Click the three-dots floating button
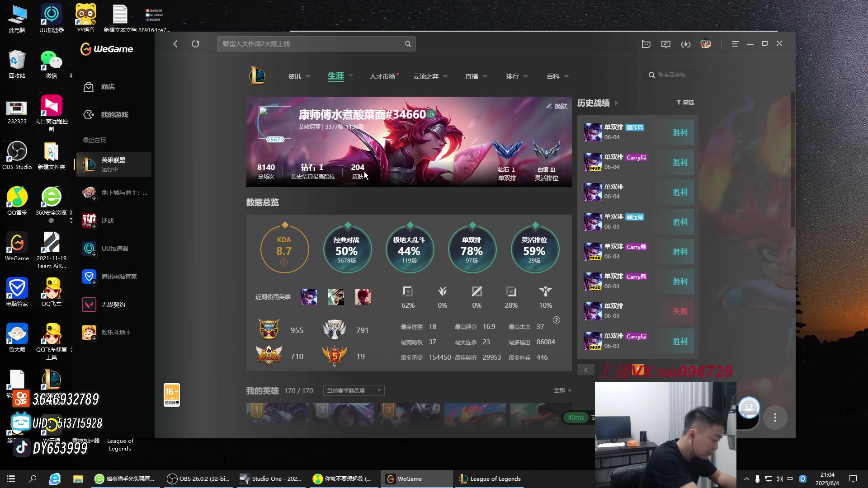The height and width of the screenshot is (488, 868). click(775, 418)
